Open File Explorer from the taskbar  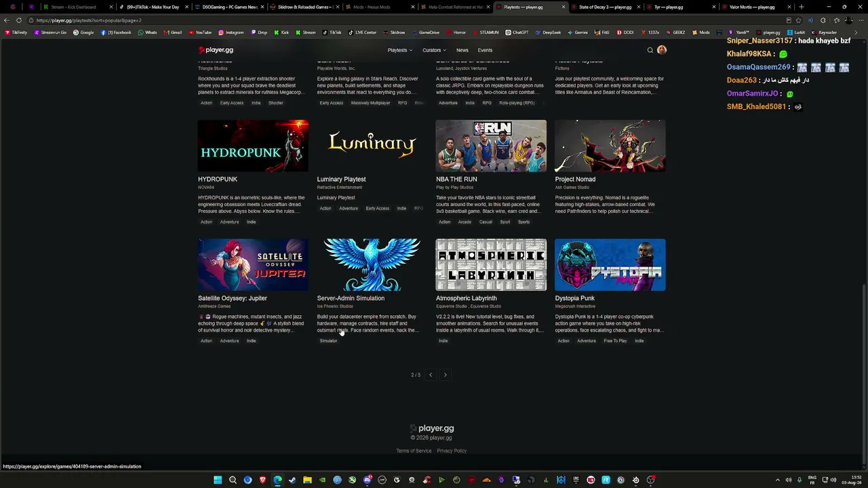click(307, 480)
